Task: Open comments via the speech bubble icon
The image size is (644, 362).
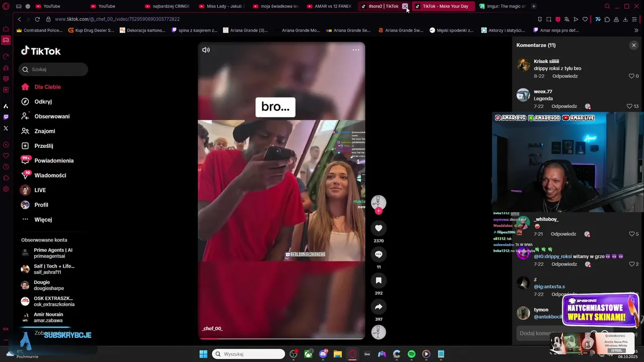Action: click(x=378, y=254)
